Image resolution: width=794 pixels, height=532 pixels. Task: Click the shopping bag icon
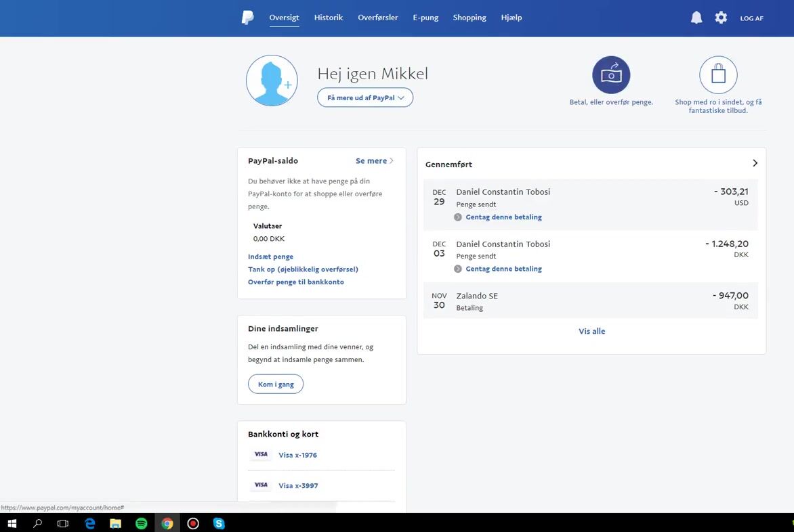point(718,74)
